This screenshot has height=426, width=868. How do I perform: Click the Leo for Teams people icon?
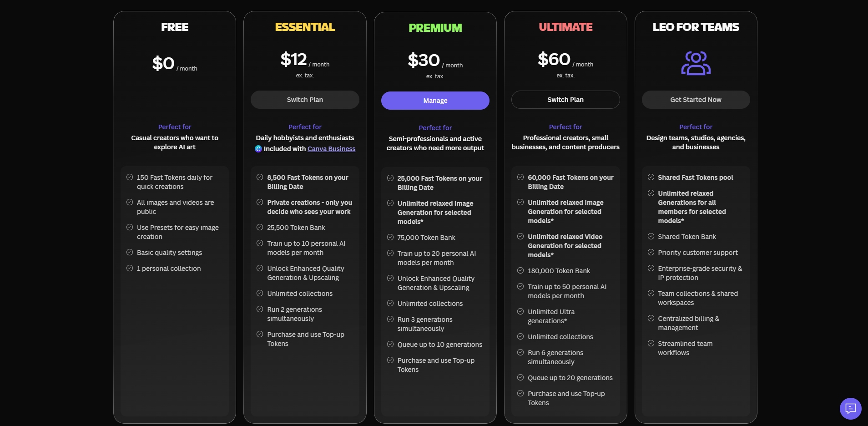click(696, 63)
